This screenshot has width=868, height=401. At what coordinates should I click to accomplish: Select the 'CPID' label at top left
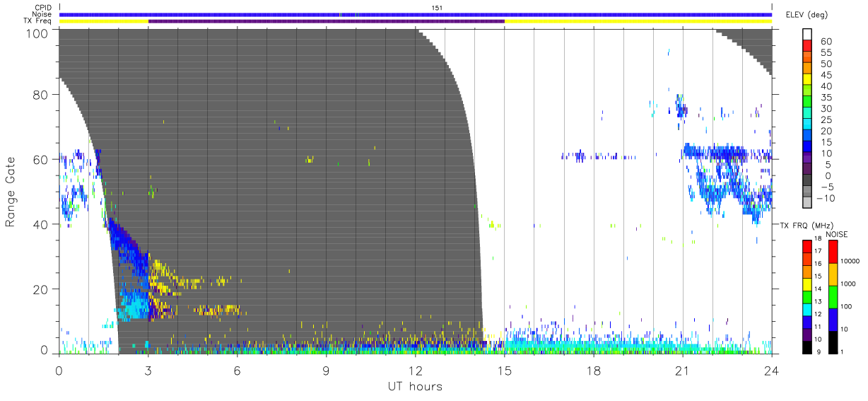43,8
